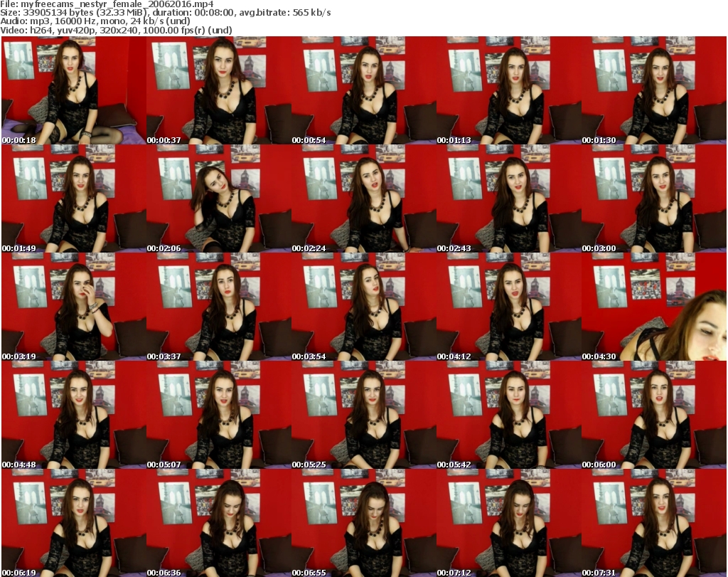
Task: Pick the frame marked 00:04:12
Action: 508,307
